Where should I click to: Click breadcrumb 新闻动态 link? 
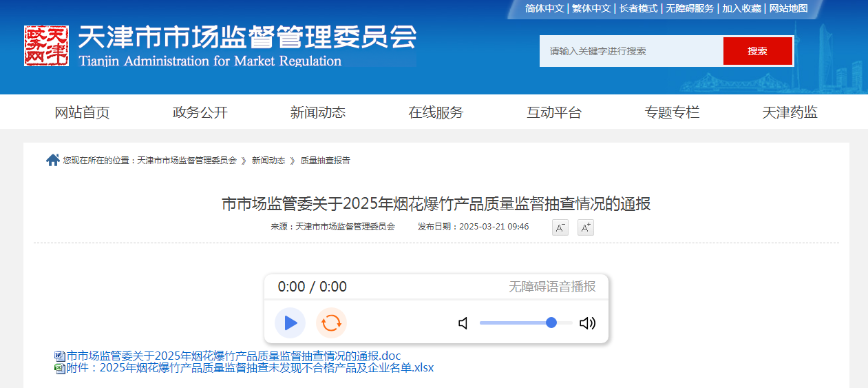coord(268,160)
